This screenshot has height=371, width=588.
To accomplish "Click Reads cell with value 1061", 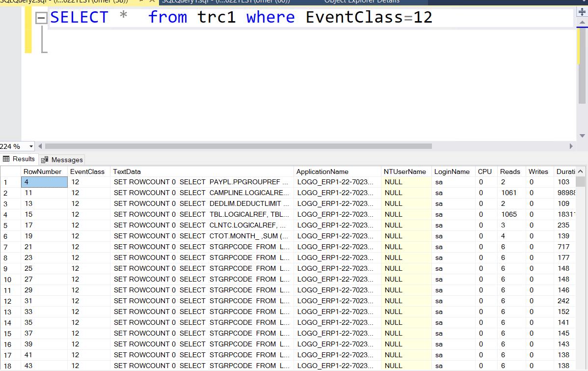I will [x=511, y=193].
